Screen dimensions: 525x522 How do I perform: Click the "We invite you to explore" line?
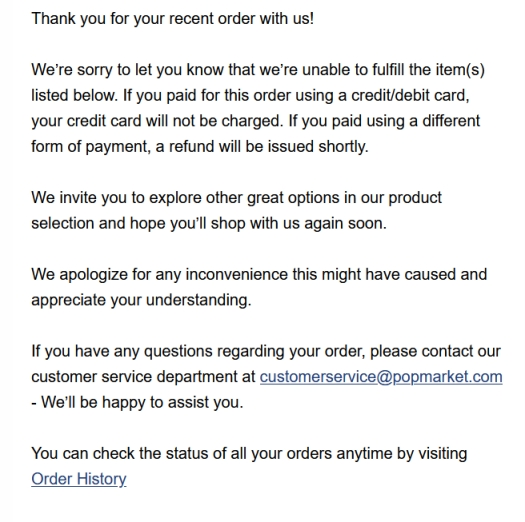(236, 198)
